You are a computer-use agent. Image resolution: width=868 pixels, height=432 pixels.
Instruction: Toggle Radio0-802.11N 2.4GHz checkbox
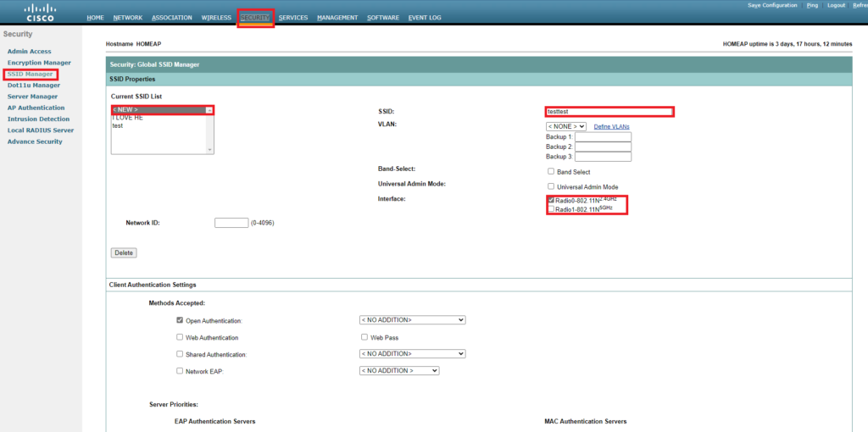click(551, 200)
